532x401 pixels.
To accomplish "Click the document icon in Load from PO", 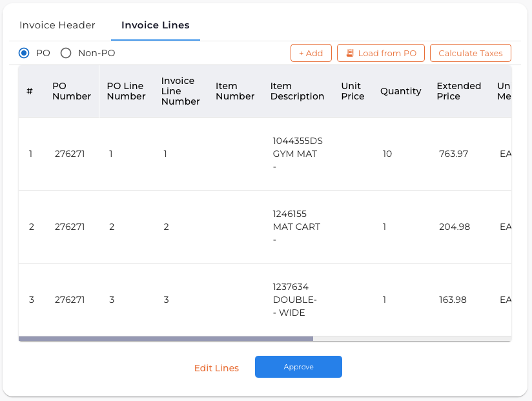I will [x=349, y=53].
